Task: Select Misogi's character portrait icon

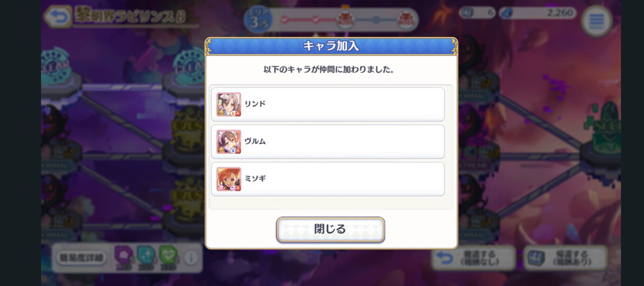Action: click(x=229, y=179)
